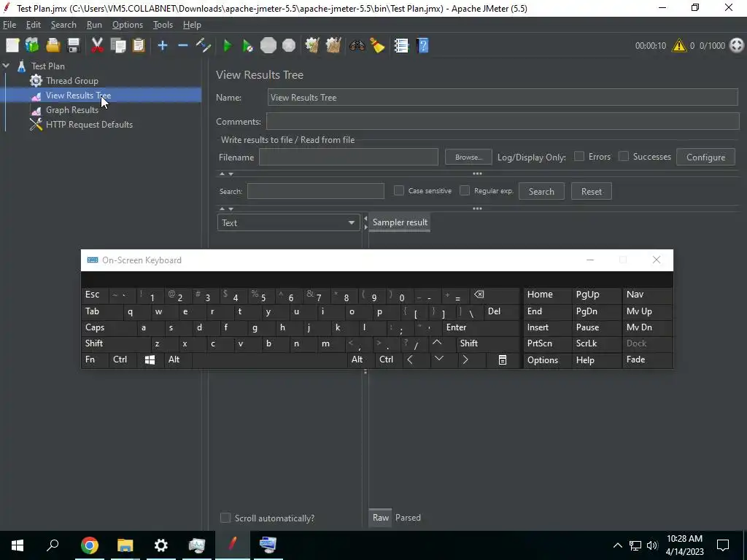This screenshot has height=560, width=747.
Task: Open the Edit menu
Action: point(34,25)
